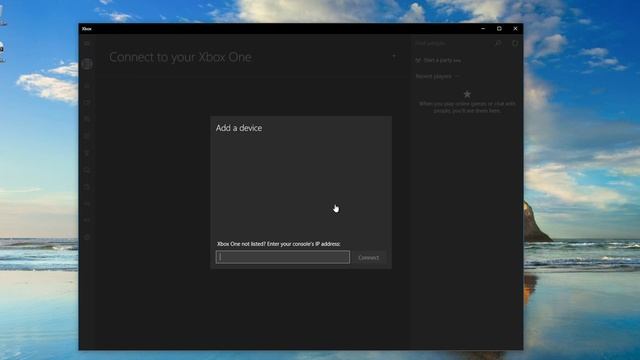Start a party from the friends panel
This screenshot has width=640, height=360.
click(438, 60)
